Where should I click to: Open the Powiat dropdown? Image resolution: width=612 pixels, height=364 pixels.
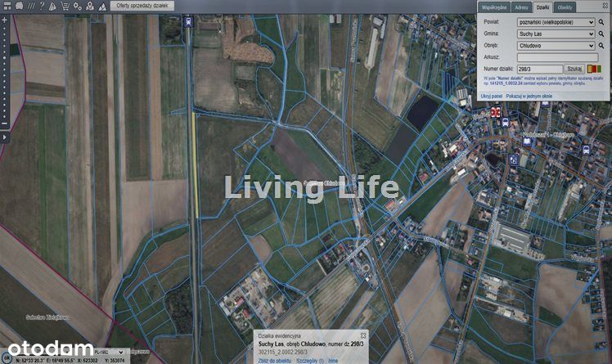click(556, 22)
